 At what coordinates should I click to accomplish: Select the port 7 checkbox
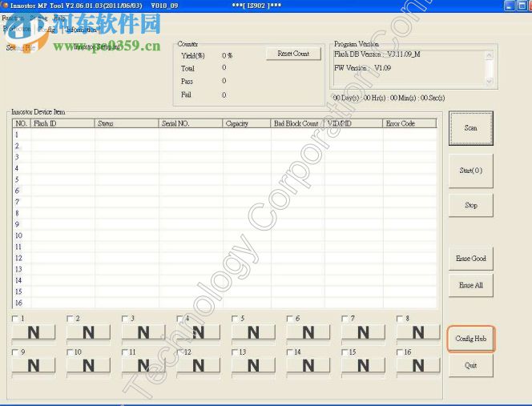tap(345, 319)
